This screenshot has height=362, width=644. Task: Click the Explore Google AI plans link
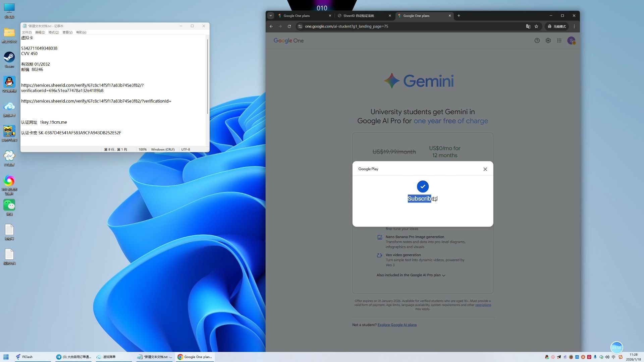(397, 325)
